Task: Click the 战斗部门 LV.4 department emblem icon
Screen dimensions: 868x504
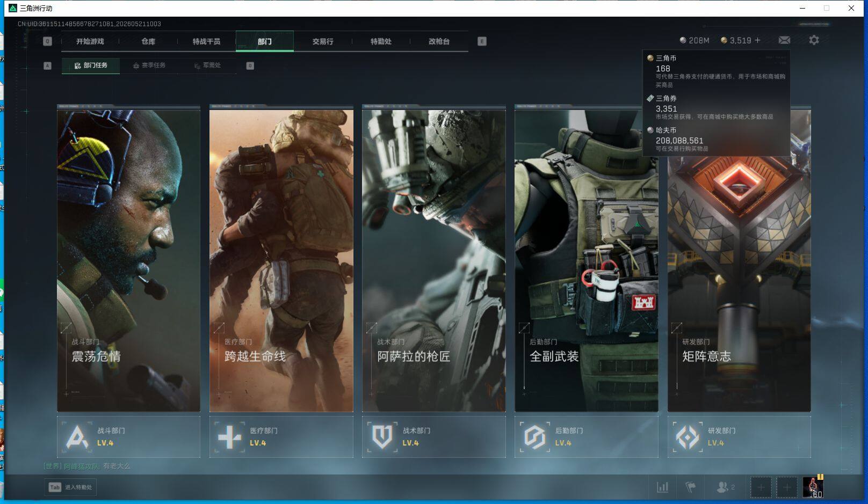Action: (x=77, y=437)
